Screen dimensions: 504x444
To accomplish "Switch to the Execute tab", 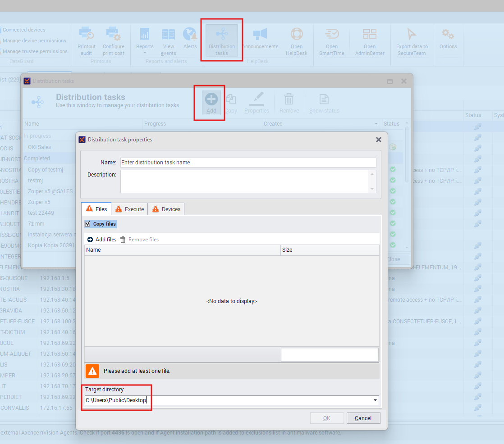I will tap(130, 209).
